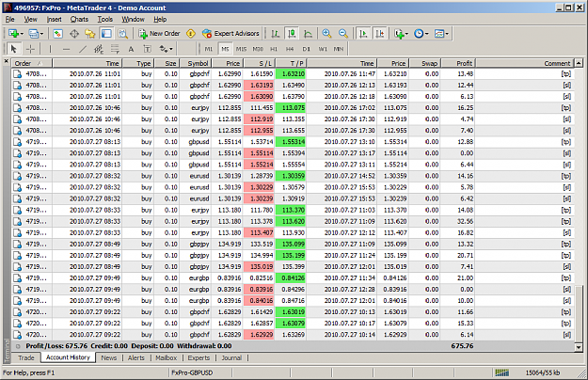Switch to line chart mode

308,34
